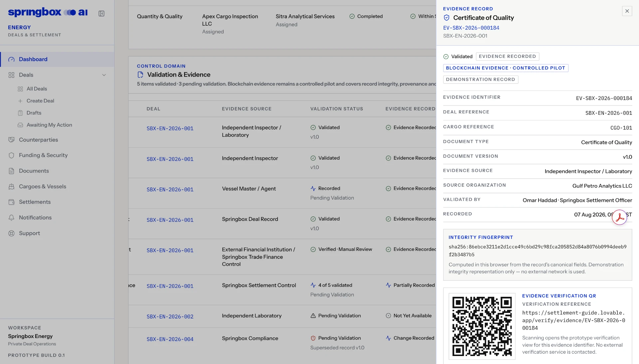
Task: Click the Deals grid icon
Action: tap(11, 75)
